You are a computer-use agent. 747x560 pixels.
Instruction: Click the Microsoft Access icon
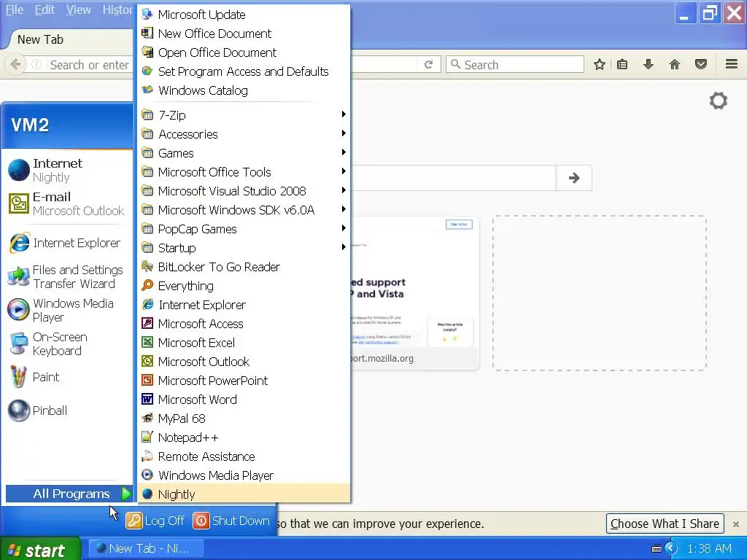147,323
